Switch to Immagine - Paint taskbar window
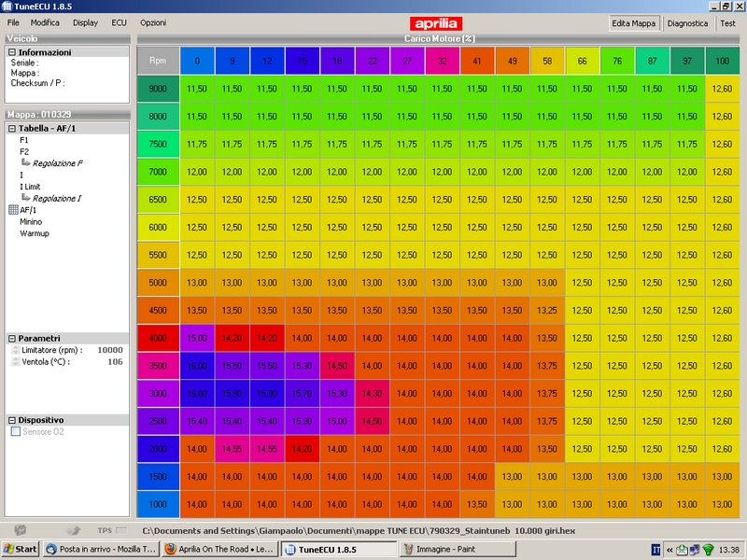The height and width of the screenshot is (560, 747). click(x=458, y=549)
